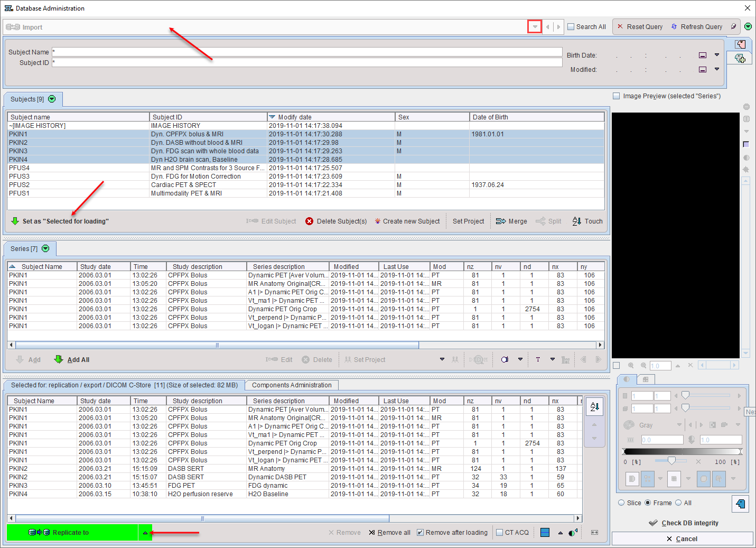Expand the Replicate to up-arrow menu
This screenshot has height=548, width=756.
click(x=145, y=533)
